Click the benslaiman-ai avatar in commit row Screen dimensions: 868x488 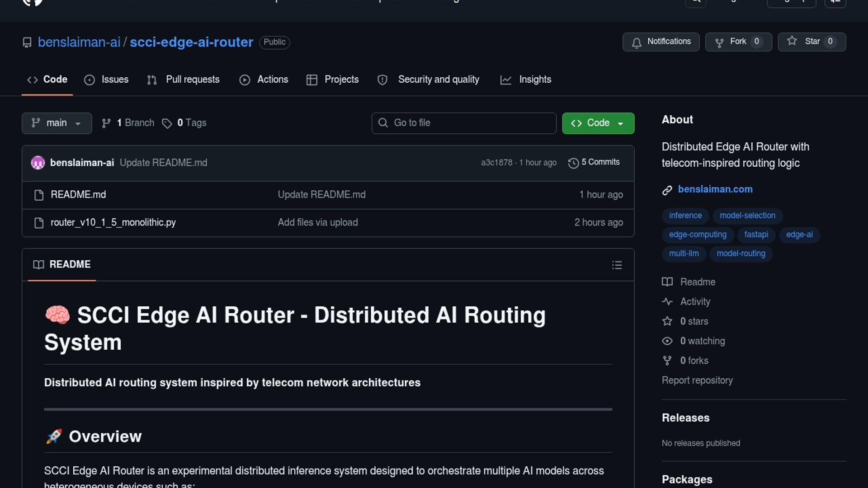(38, 163)
